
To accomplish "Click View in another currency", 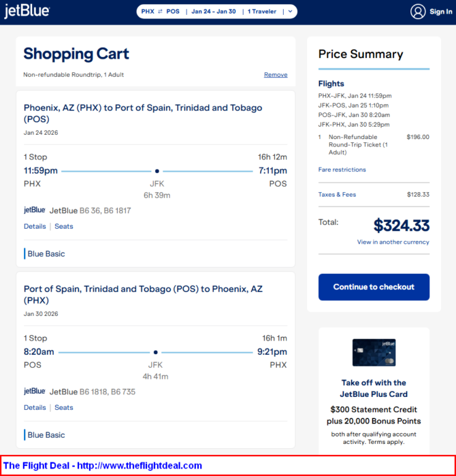I will tap(393, 242).
